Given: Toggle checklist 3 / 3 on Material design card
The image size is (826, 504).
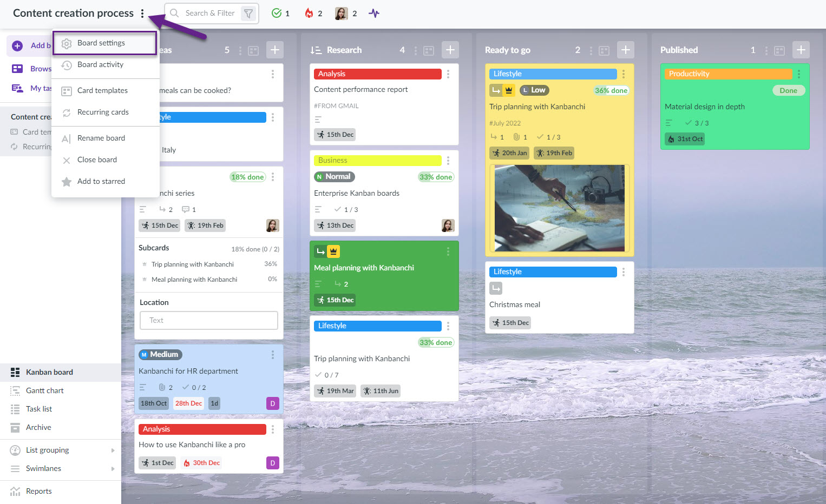Looking at the screenshot, I should (697, 123).
